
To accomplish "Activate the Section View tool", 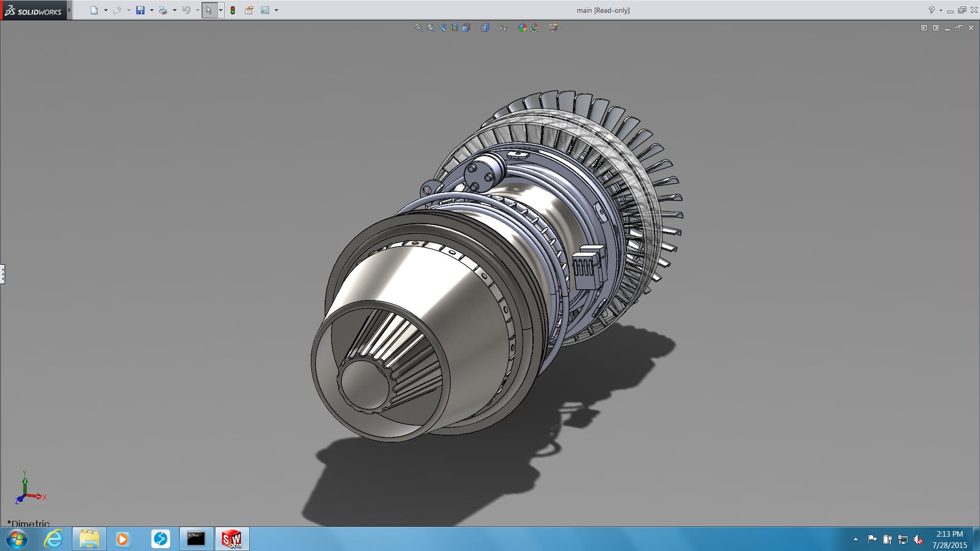I will click(454, 28).
